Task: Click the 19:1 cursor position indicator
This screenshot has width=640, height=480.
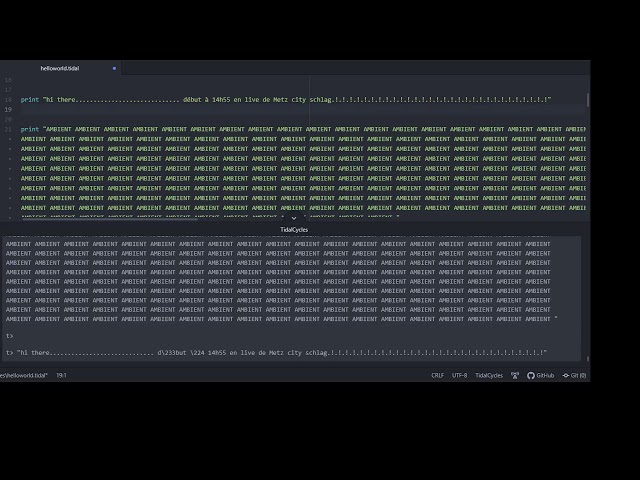Action: (x=61, y=376)
